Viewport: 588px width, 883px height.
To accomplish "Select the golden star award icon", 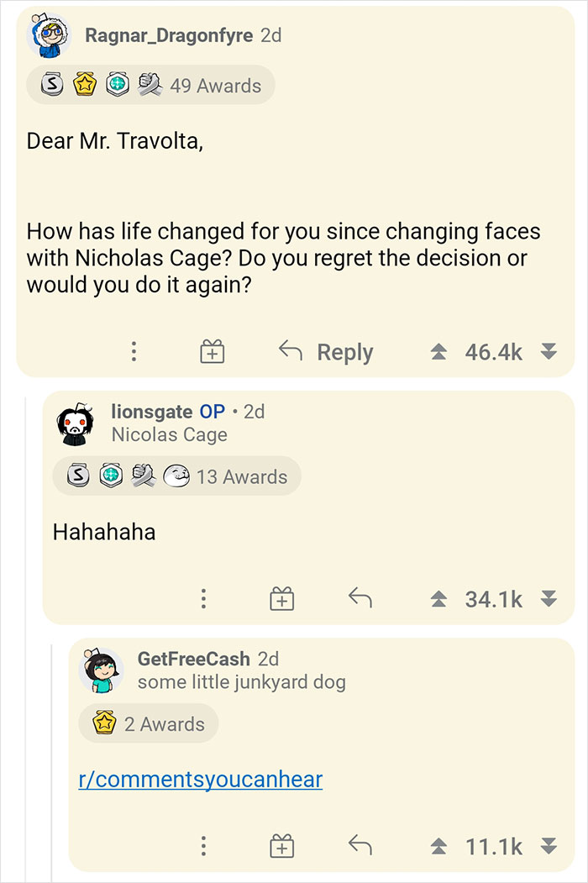I will (83, 84).
